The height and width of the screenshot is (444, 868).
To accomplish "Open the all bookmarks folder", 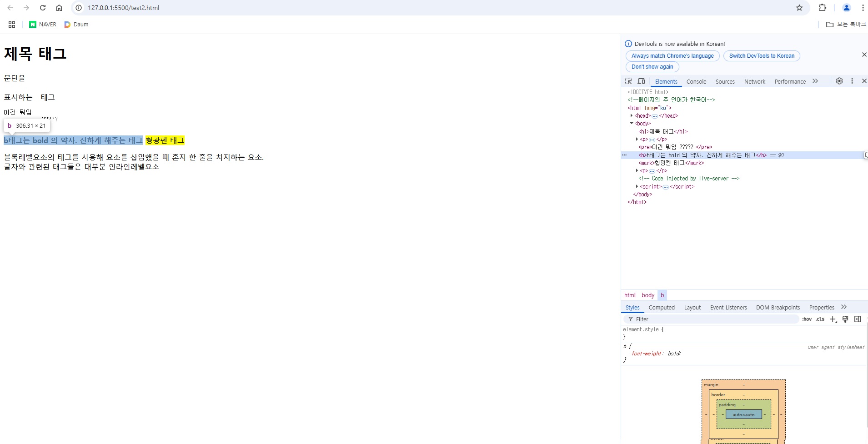I will click(846, 25).
